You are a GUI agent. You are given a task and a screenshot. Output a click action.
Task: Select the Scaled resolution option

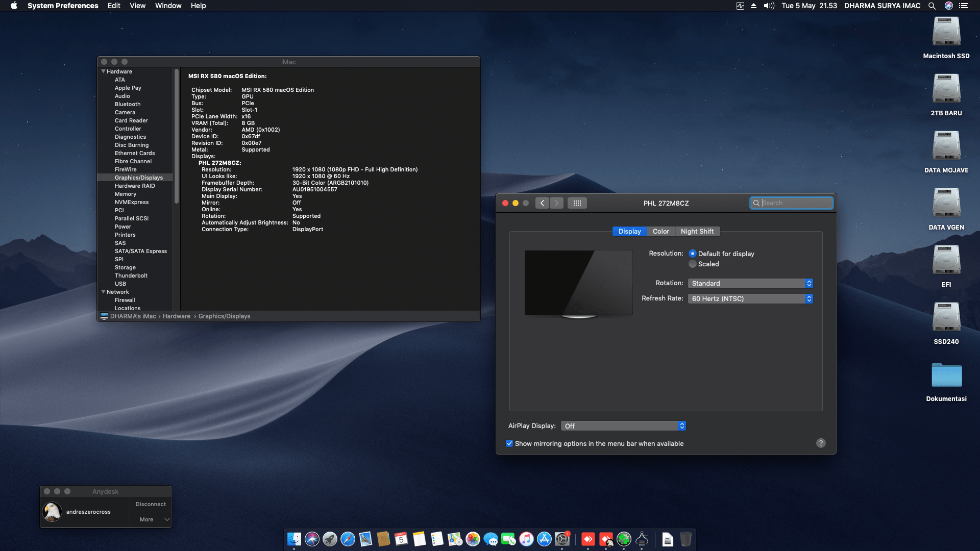[x=693, y=264]
